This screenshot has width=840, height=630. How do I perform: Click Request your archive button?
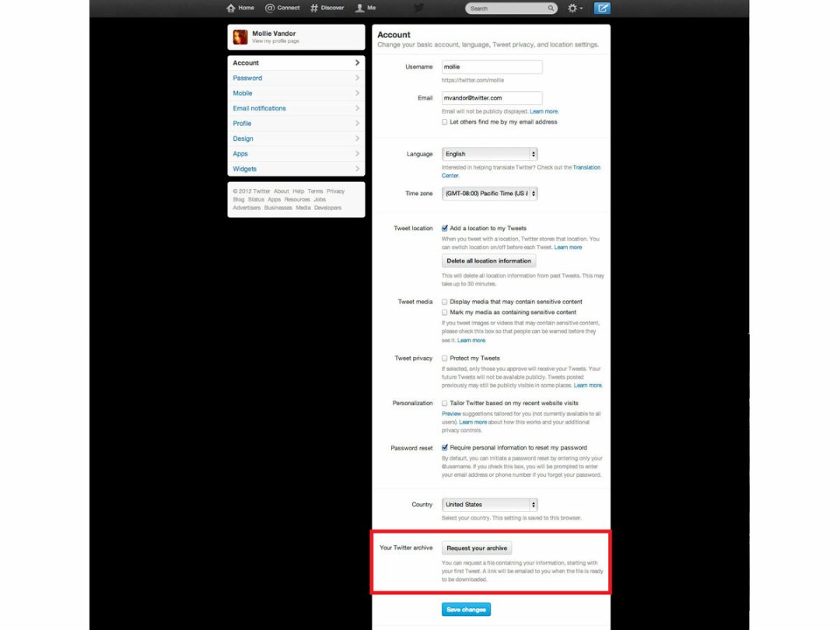[x=477, y=548]
